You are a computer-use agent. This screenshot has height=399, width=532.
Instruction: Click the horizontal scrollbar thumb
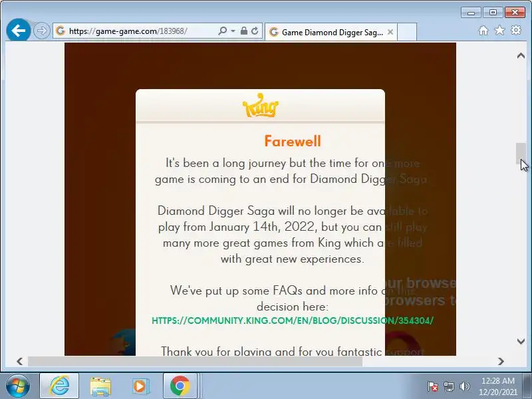(x=195, y=361)
